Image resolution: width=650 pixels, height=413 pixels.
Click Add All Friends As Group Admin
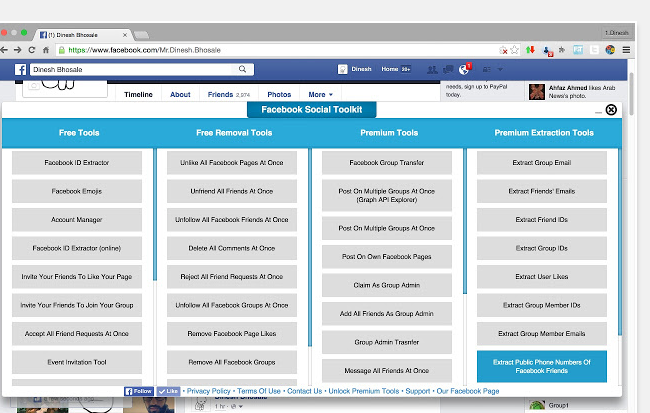pos(387,314)
